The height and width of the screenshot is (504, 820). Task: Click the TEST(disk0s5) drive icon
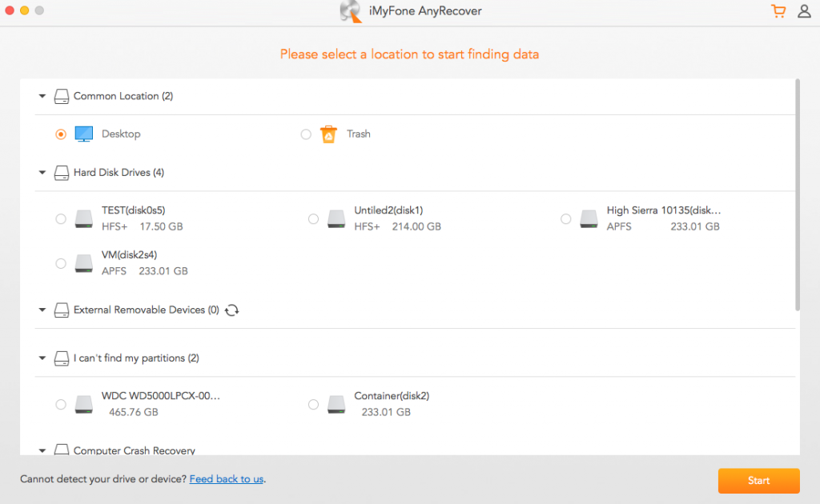tap(83, 219)
